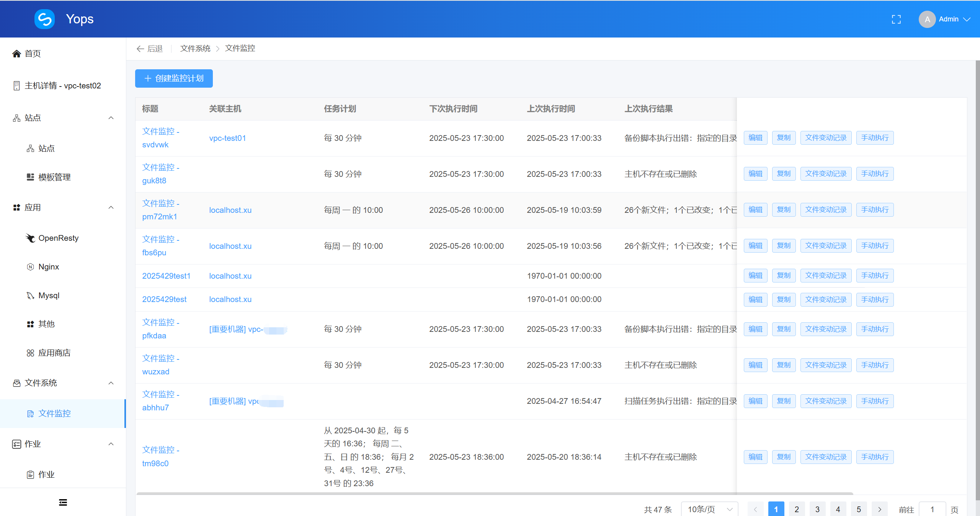The width and height of the screenshot is (980, 516).
Task: Open the 10条/页 page size dropdown
Action: (x=709, y=509)
